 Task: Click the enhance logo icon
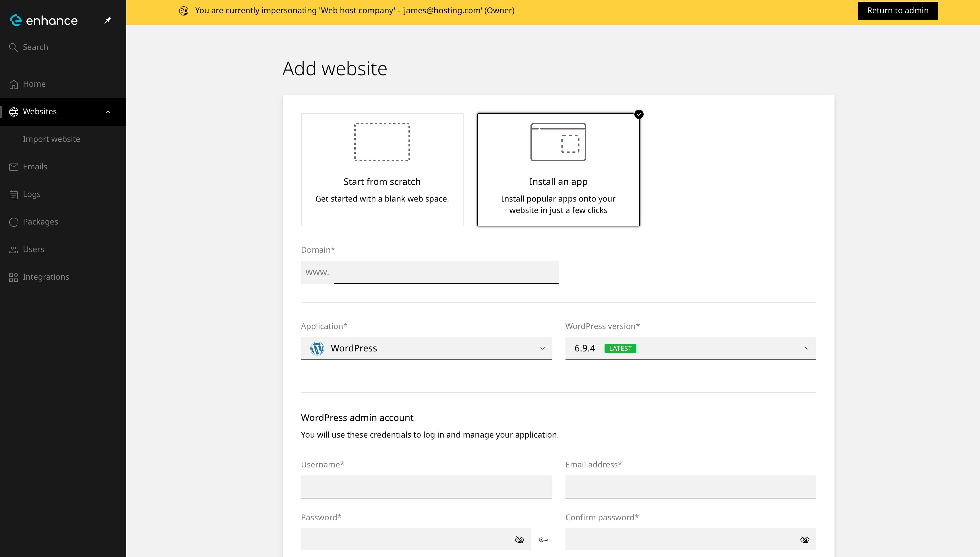16,20
